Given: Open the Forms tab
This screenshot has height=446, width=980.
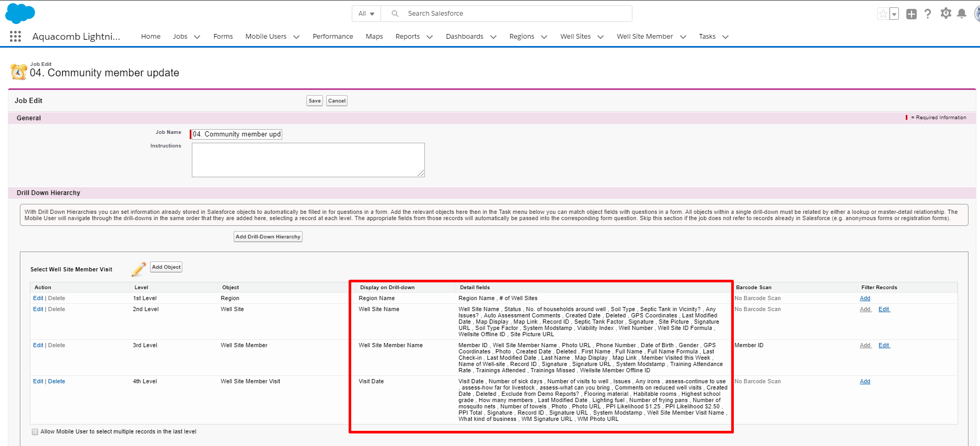Looking at the screenshot, I should pos(223,36).
